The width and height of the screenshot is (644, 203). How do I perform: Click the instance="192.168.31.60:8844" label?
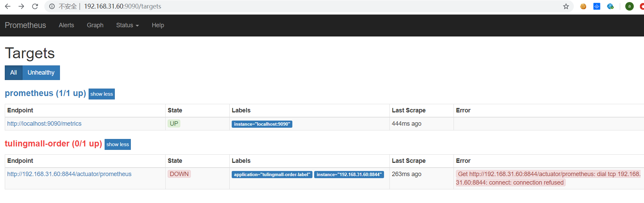[x=349, y=174]
